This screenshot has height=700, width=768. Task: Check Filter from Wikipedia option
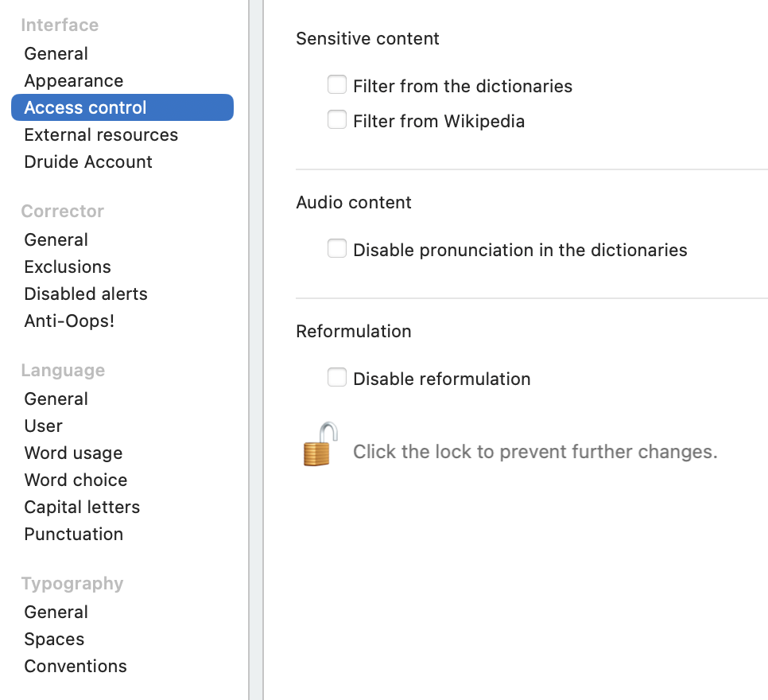337,119
